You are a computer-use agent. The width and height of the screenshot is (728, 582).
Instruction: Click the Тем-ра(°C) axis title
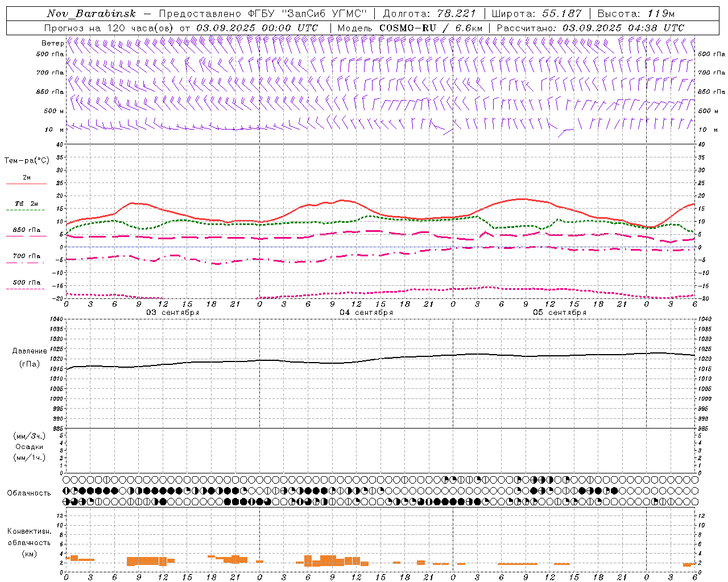point(27,161)
